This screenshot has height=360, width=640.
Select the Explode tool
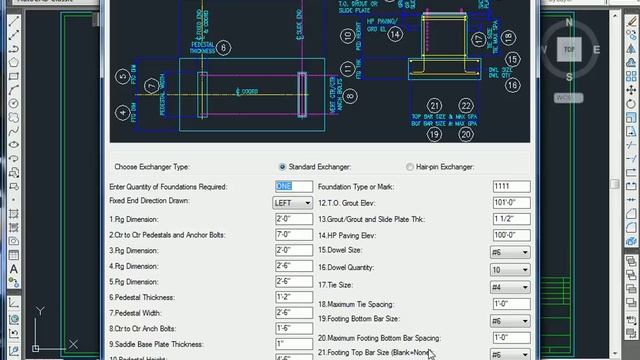pos(631,241)
